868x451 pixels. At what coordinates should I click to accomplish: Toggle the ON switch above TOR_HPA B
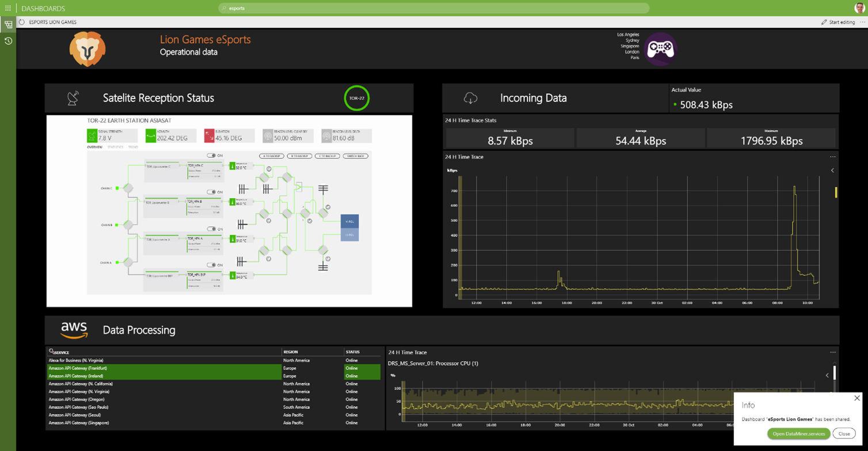click(211, 192)
